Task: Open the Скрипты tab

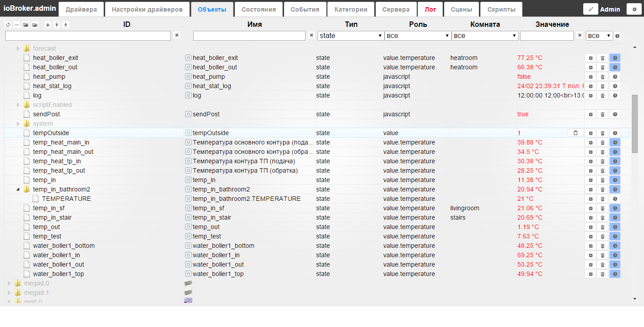Action: (x=501, y=9)
